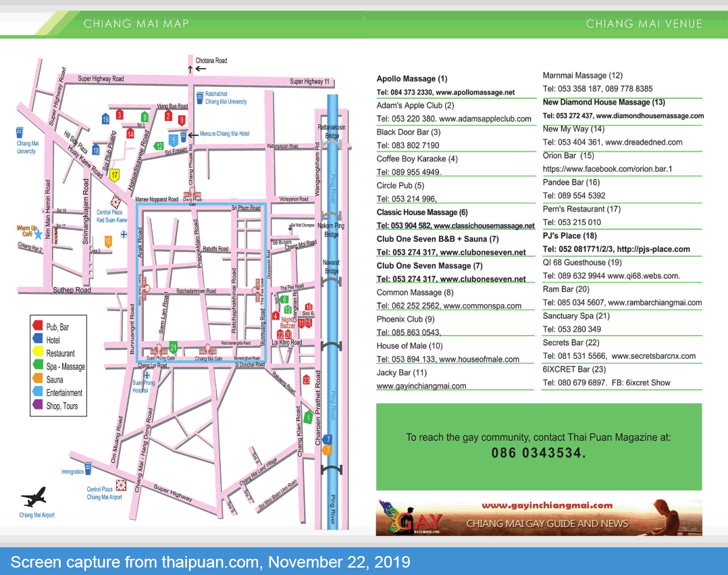This screenshot has width=728, height=575.
Task: Click the purple Shop, Tours legend swatch
Action: (38, 405)
